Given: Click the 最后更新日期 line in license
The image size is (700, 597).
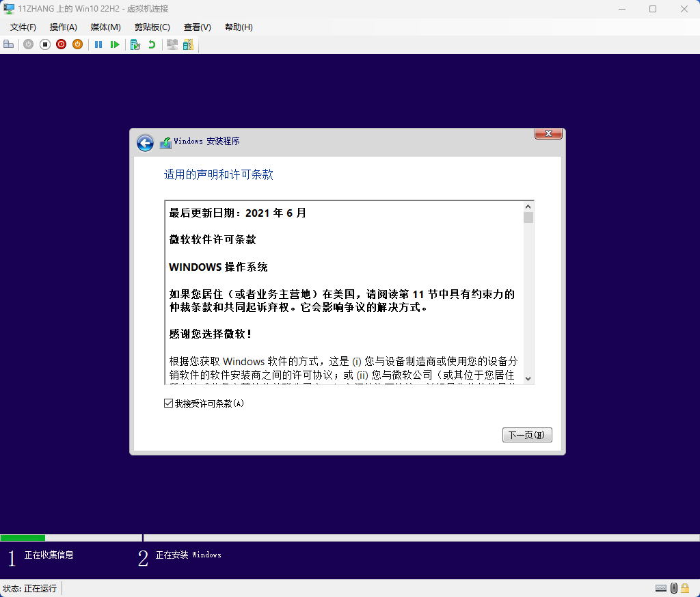Looking at the screenshot, I should click(x=237, y=213).
